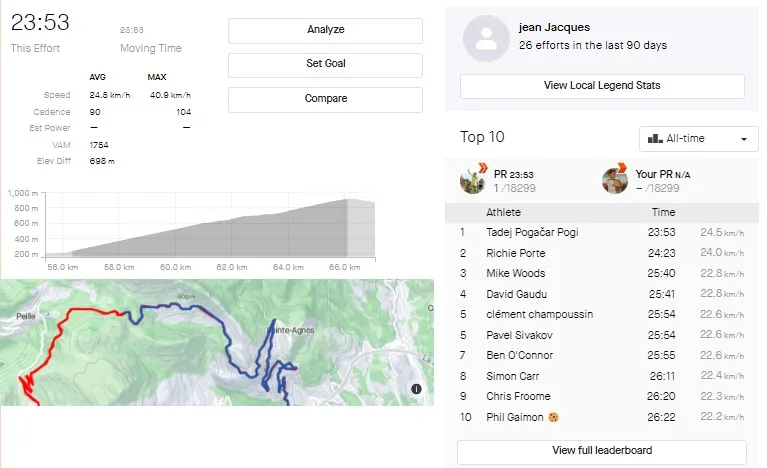
Task: Click the 26:22 time for Phil Gaimon
Action: point(661,417)
